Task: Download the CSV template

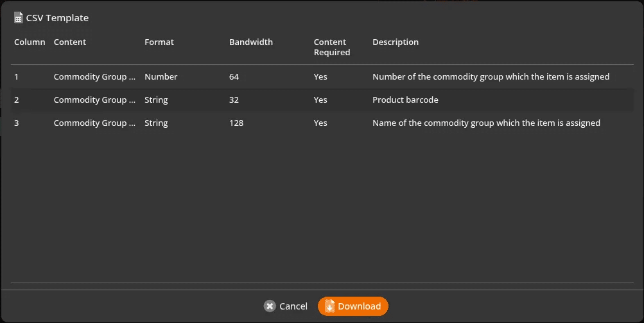Action: (x=352, y=306)
